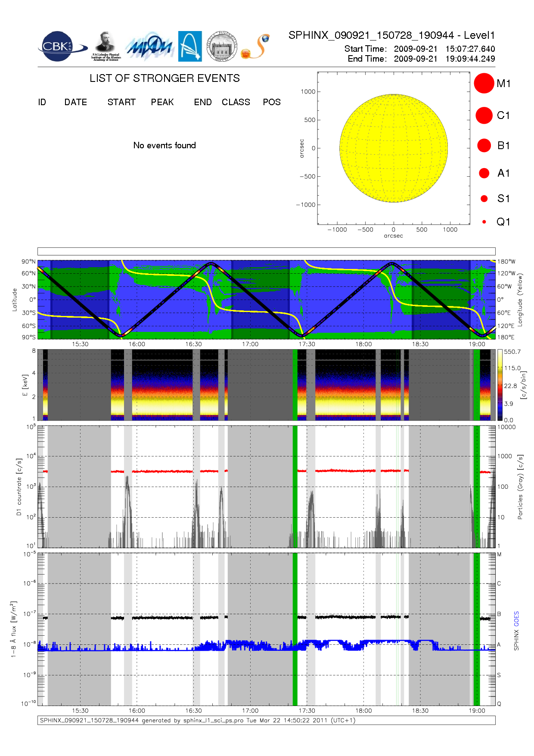
Task: Click the D1 countrate [c/s] axis label
Action: (19, 487)
